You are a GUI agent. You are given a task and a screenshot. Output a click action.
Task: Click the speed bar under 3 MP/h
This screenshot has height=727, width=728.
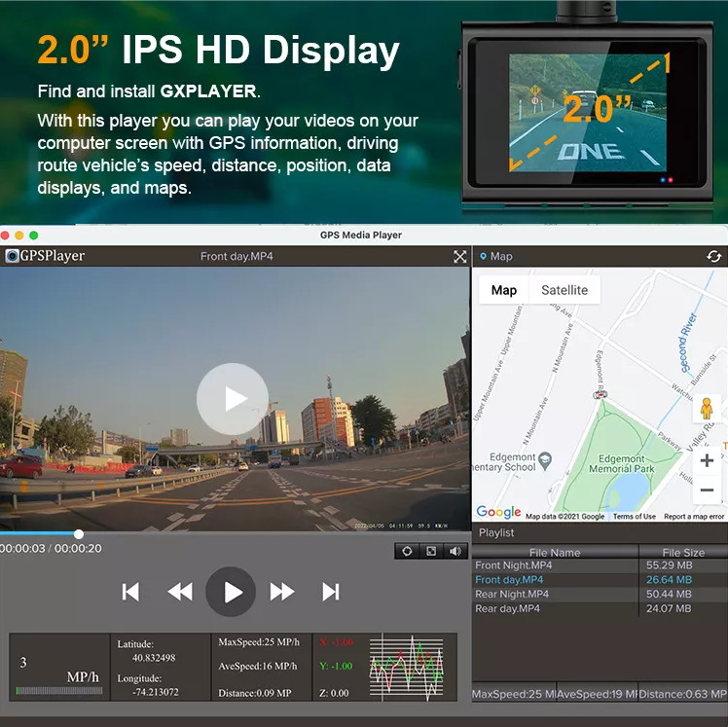[x=59, y=691]
